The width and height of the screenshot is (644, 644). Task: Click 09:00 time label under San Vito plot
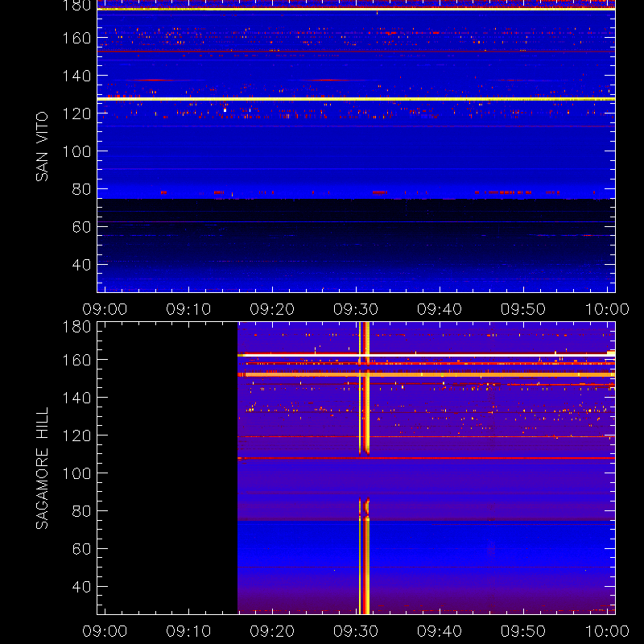click(105, 309)
